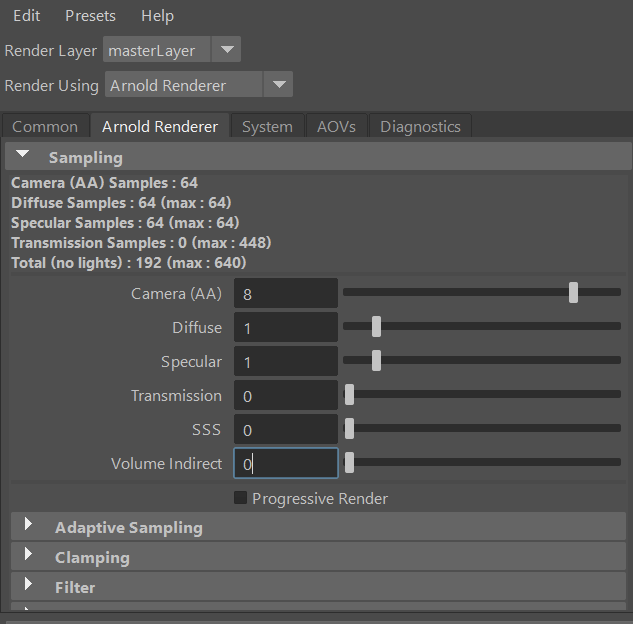633x624 pixels.
Task: Enable the Progressive Render checkbox
Action: pyautogui.click(x=240, y=498)
